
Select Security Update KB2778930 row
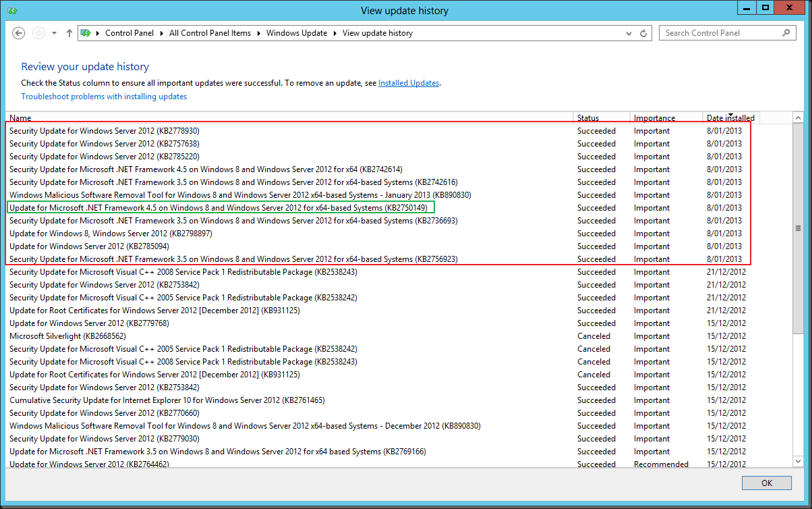(398, 131)
